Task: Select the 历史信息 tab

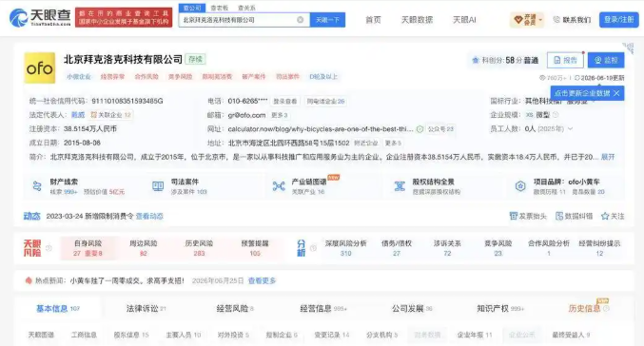Action: [x=584, y=309]
